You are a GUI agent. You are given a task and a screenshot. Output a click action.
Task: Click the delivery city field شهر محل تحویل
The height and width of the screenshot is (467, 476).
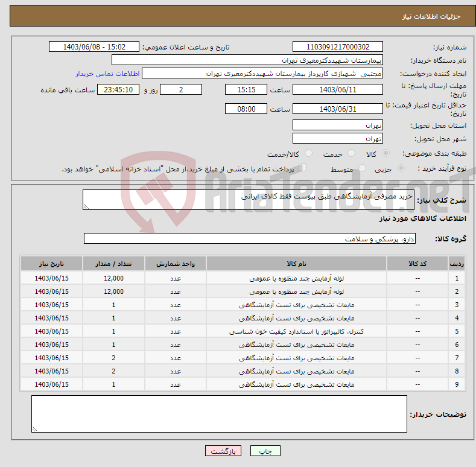[x=338, y=138]
